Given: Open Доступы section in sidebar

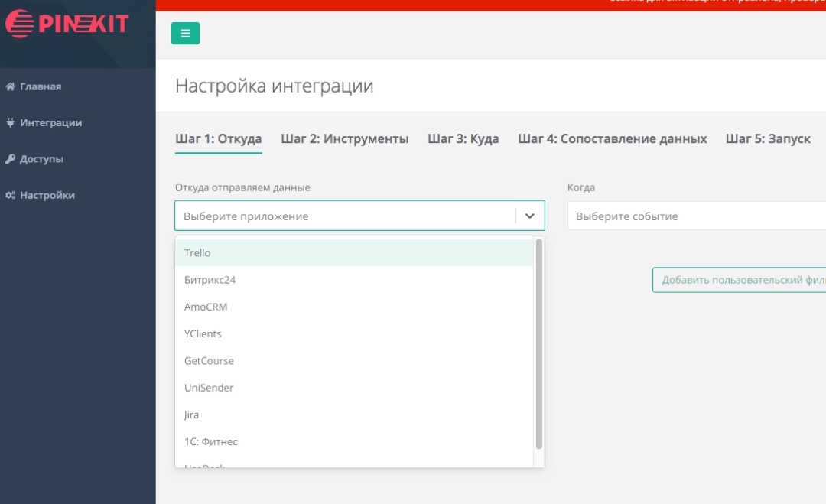Looking at the screenshot, I should point(41,159).
